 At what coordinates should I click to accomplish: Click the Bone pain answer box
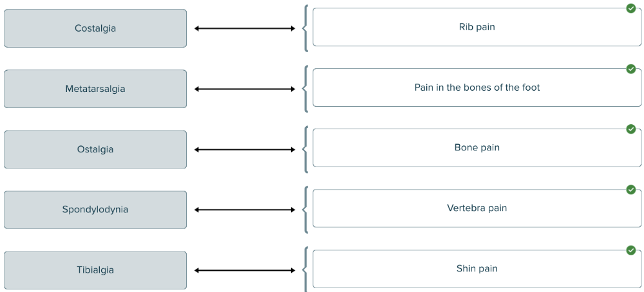477,148
